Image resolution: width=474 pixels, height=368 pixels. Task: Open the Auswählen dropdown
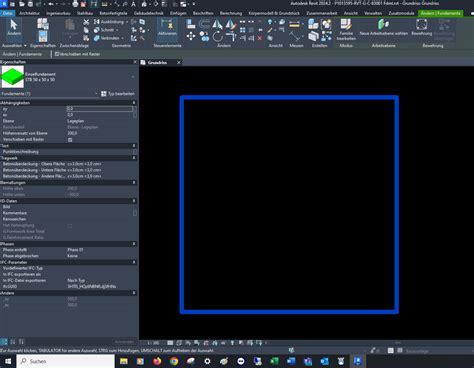(x=14, y=45)
